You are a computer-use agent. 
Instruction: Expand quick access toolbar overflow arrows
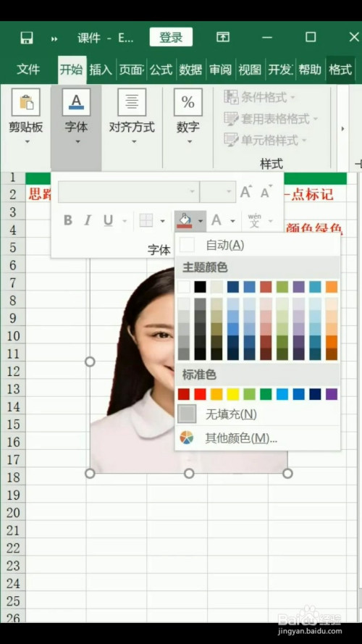coord(54,38)
